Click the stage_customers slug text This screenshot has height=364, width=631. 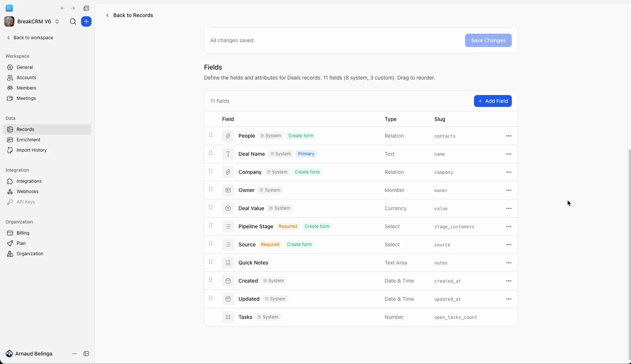tap(454, 227)
